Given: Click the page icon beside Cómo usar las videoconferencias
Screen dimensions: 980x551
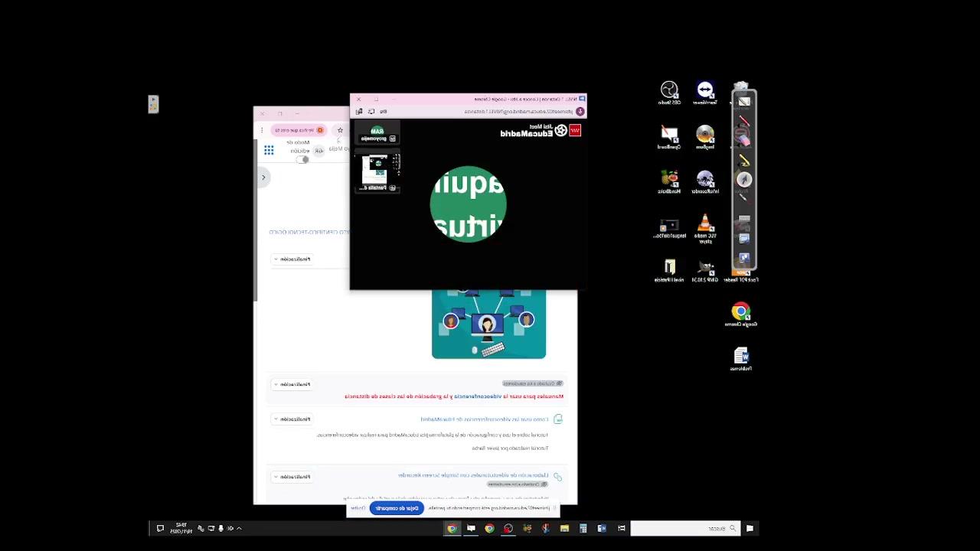Looking at the screenshot, I should (x=557, y=419).
